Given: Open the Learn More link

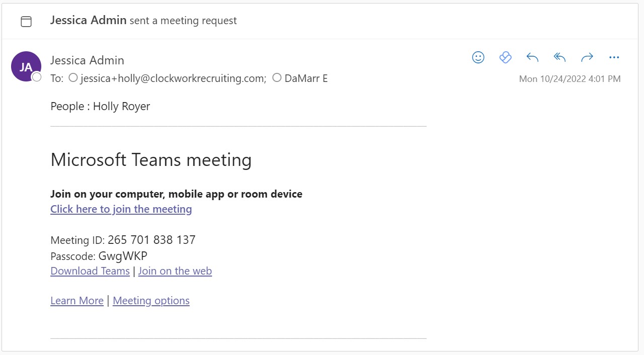Looking at the screenshot, I should (77, 301).
